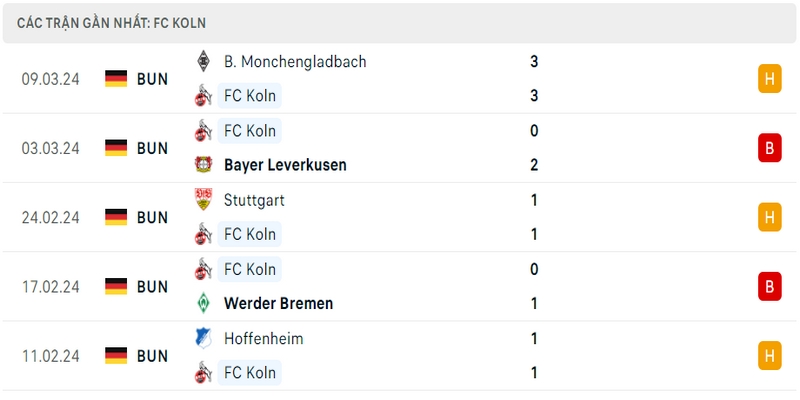Click the Stuttgart club crest icon
Image resolution: width=800 pixels, height=400 pixels.
coord(203,199)
